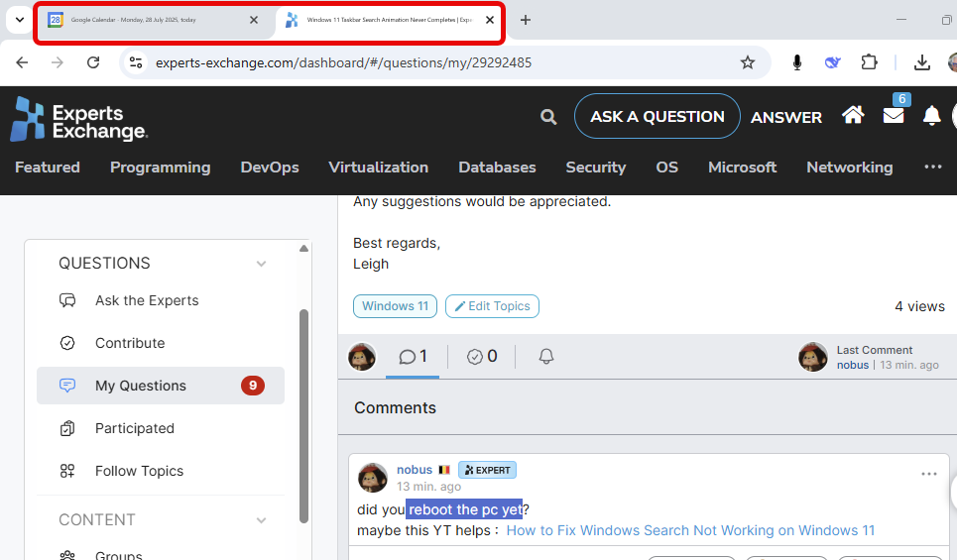Bookmark this page with the star

[748, 62]
